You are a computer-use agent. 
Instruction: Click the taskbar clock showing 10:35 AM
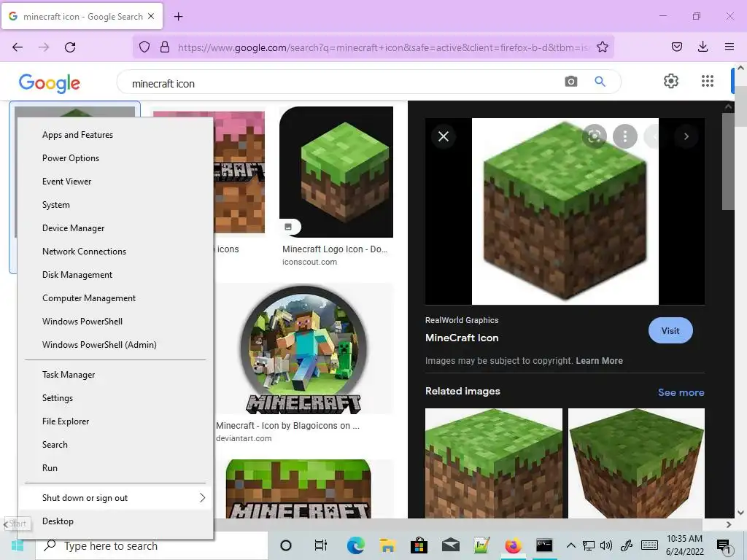(684, 545)
